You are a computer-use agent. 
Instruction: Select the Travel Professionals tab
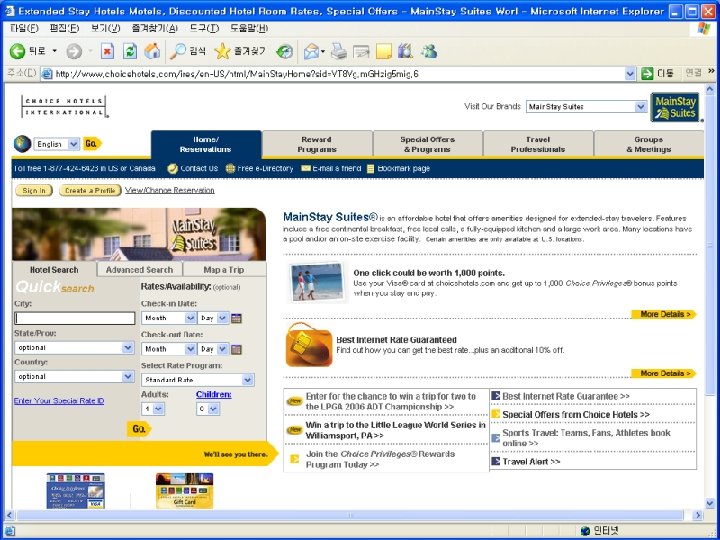click(x=538, y=144)
